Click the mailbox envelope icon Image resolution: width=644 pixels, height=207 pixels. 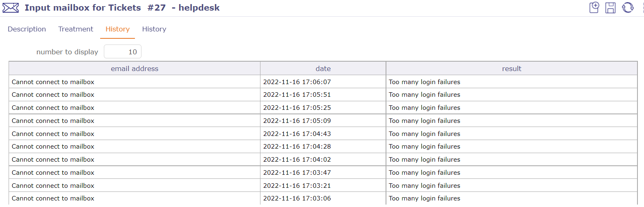[x=11, y=8]
